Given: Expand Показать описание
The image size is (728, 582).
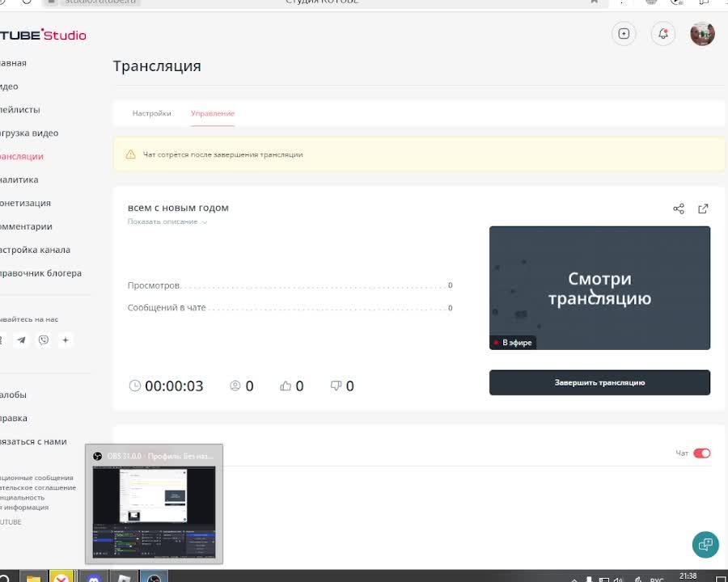Looking at the screenshot, I should click(x=167, y=221).
